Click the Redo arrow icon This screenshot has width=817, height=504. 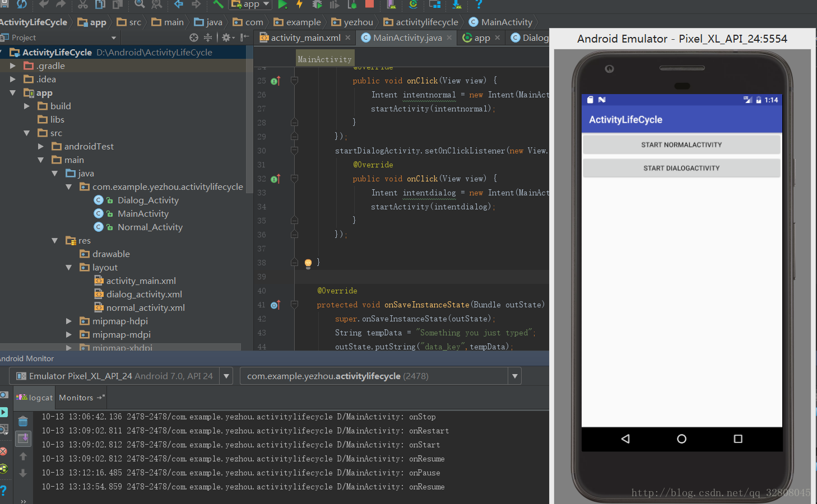(61, 4)
